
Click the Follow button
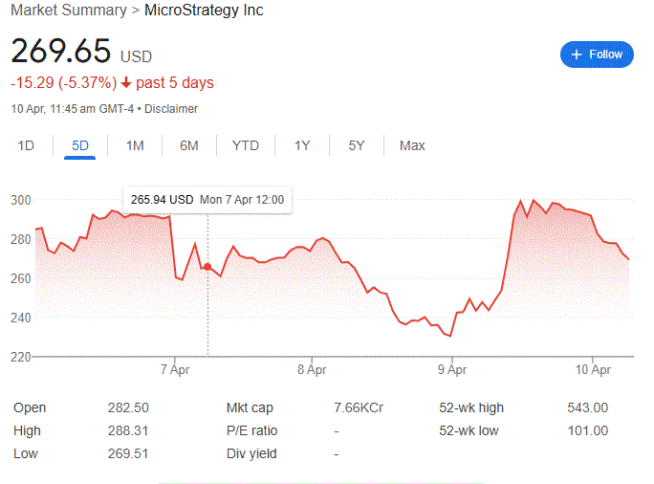click(596, 54)
